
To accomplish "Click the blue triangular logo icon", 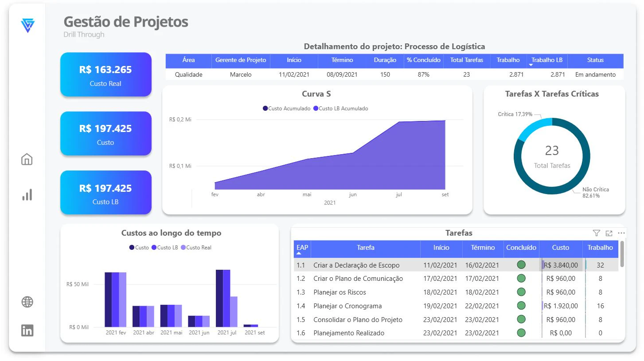I will pyautogui.click(x=27, y=25).
